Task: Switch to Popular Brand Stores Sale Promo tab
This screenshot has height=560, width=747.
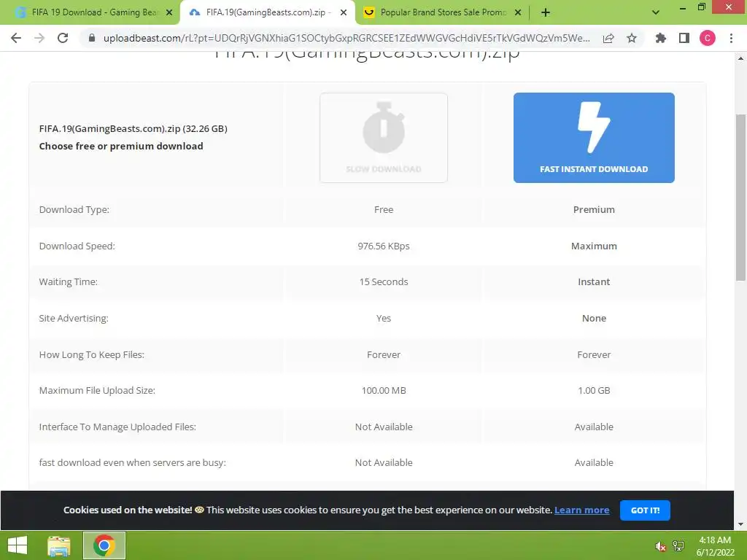Action: click(x=443, y=12)
